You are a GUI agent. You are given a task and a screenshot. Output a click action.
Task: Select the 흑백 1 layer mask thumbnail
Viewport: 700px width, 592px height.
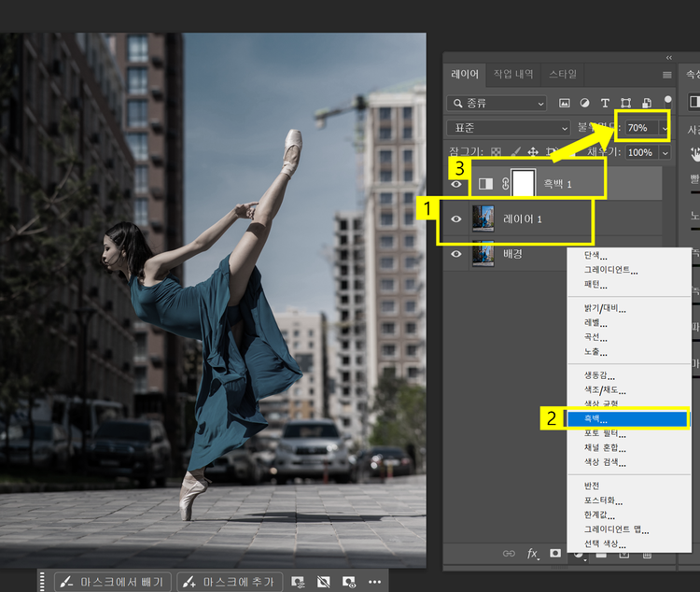pos(522,184)
